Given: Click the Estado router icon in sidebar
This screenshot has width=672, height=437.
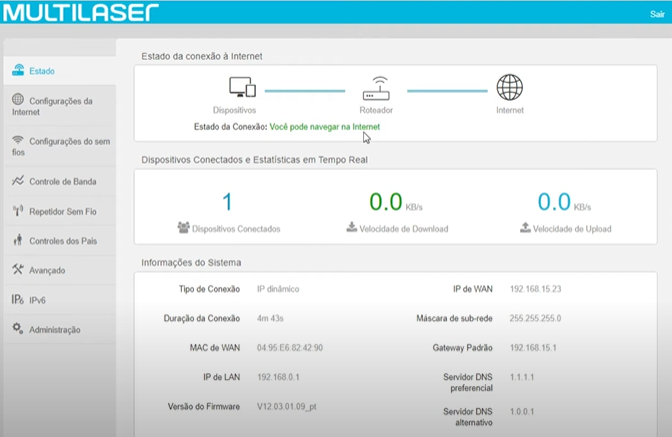Looking at the screenshot, I should click(x=18, y=70).
